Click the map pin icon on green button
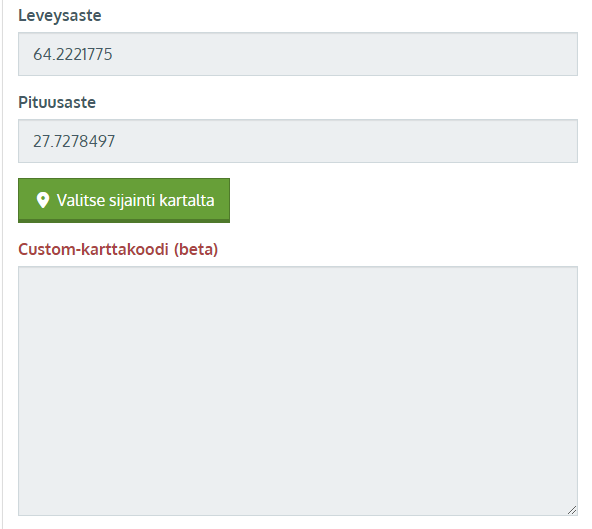The width and height of the screenshot is (592, 529). pos(43,200)
